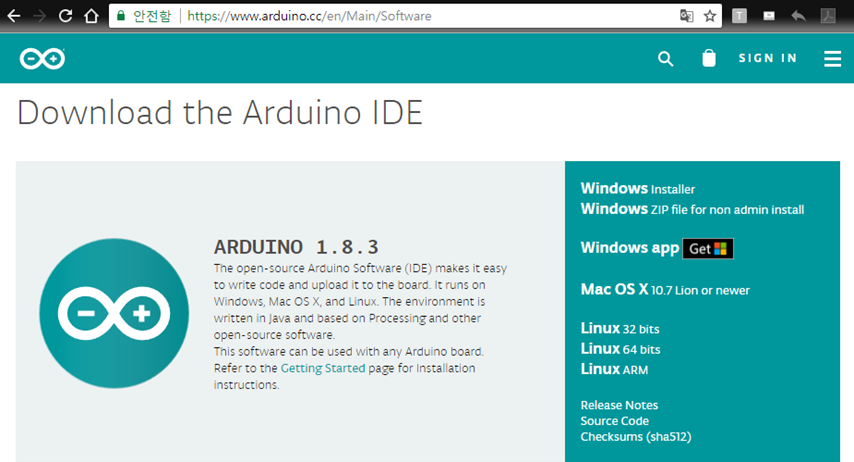Click the Download the Arduino IDE title
Image resolution: width=854 pixels, height=462 pixels.
click(220, 113)
